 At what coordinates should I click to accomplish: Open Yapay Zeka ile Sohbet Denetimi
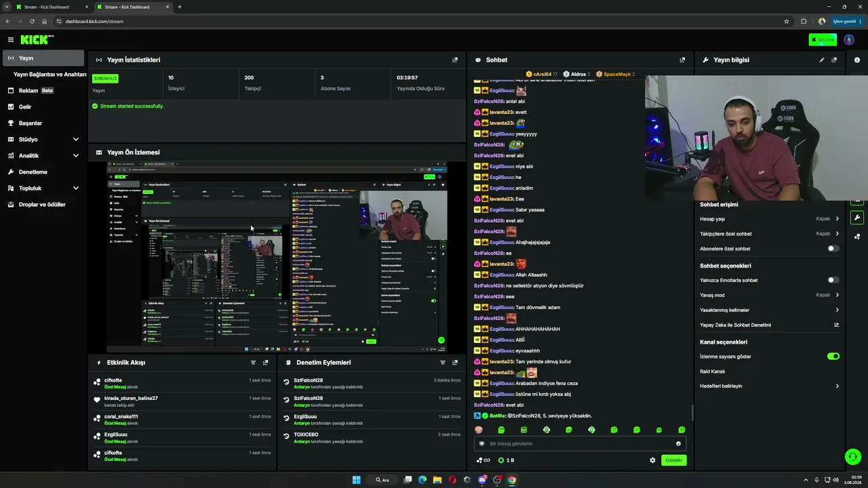click(x=770, y=325)
